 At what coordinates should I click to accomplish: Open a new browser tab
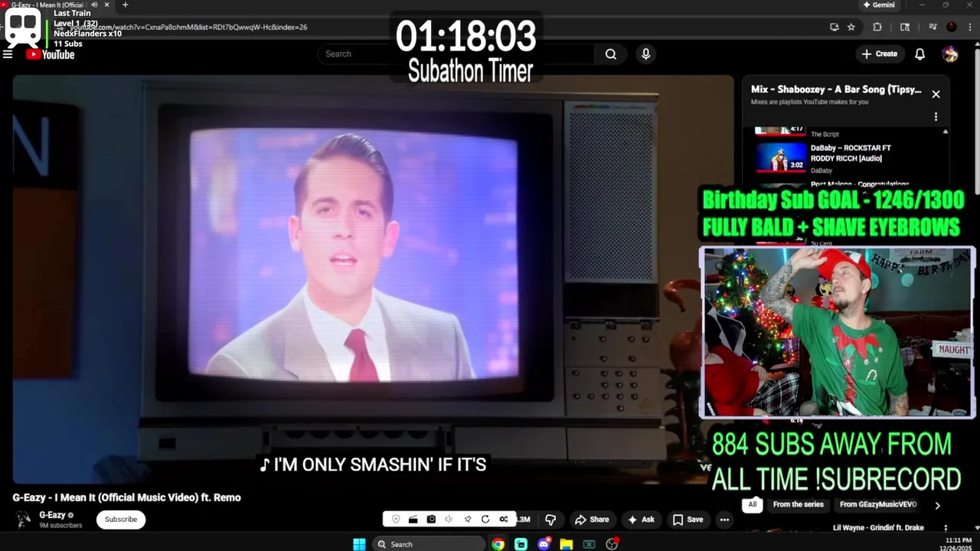(126, 5)
